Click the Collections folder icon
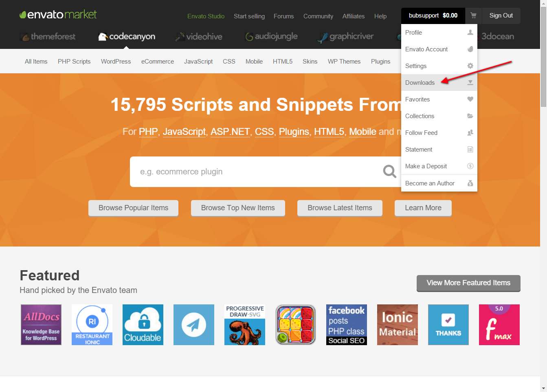 point(470,116)
